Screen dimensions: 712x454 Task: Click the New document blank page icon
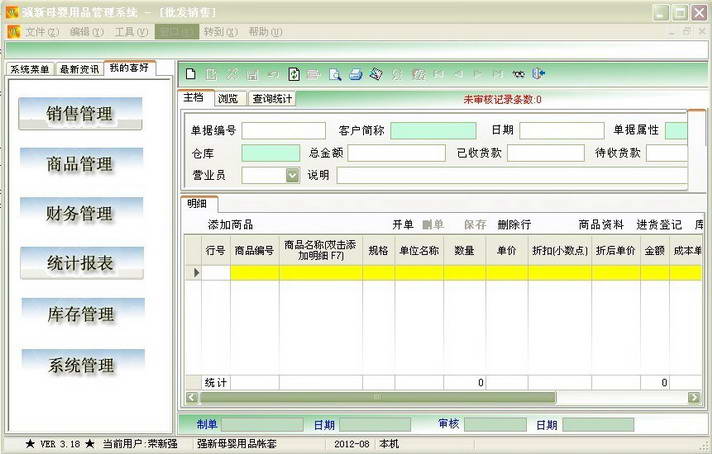click(191, 74)
